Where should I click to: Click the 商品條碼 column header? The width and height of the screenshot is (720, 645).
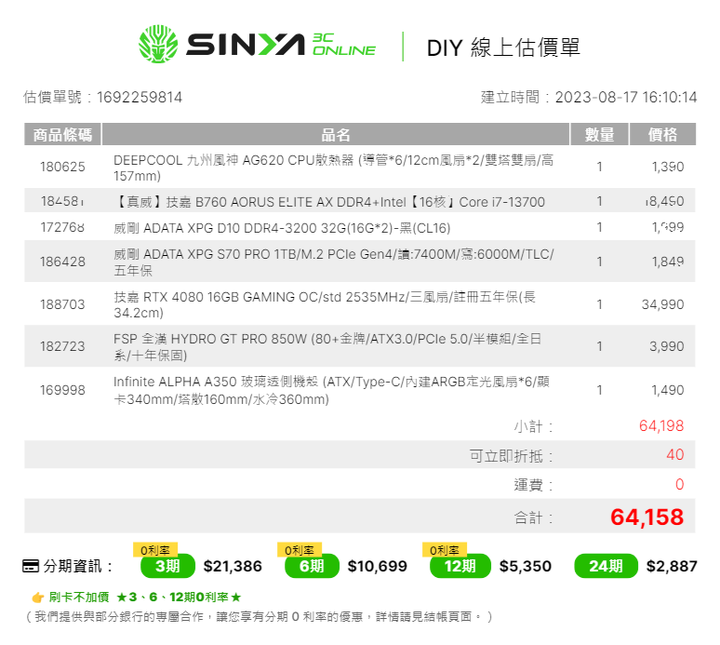62,135
